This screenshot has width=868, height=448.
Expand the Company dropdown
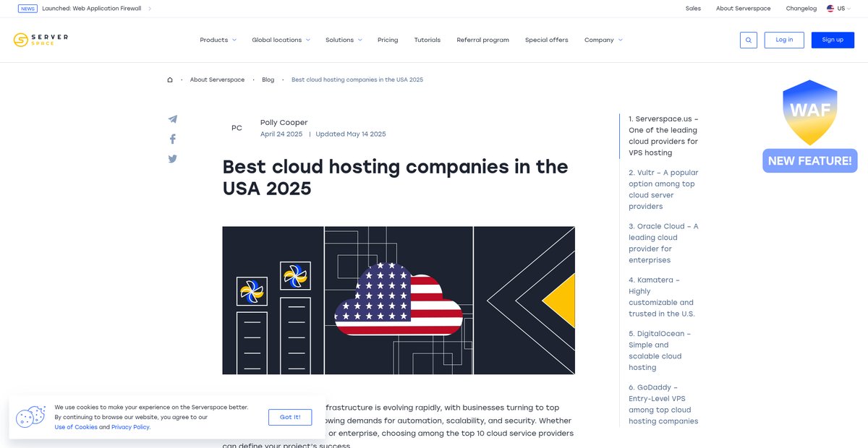[x=603, y=40]
